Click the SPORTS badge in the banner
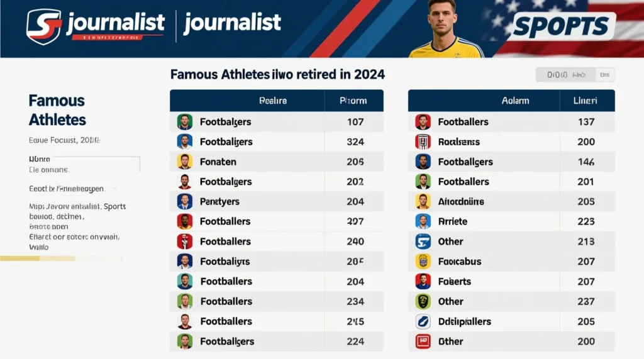The height and width of the screenshot is (359, 644). point(561,26)
